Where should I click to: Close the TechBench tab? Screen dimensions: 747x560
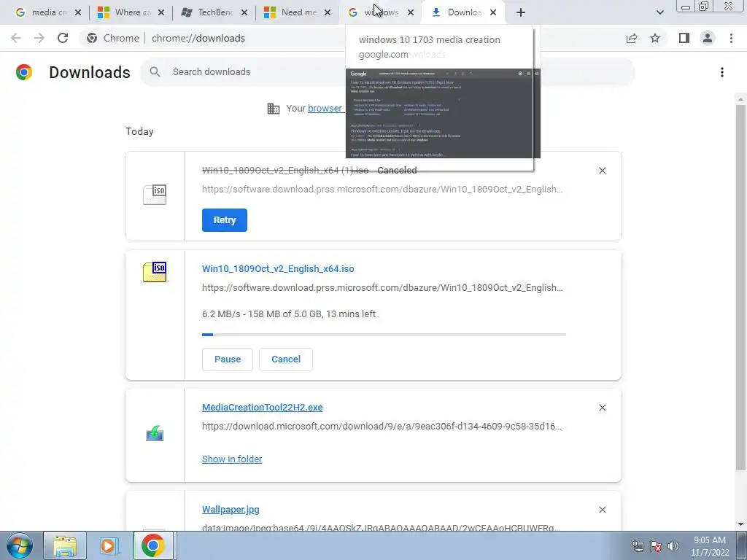pyautogui.click(x=244, y=12)
